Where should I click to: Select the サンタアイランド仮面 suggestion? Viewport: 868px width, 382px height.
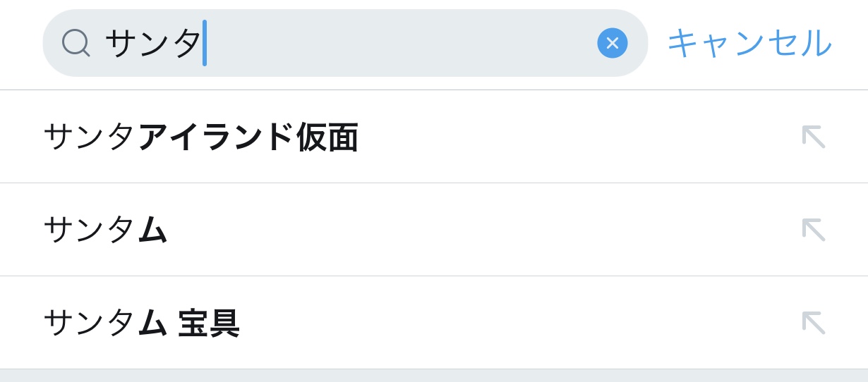tap(200, 137)
